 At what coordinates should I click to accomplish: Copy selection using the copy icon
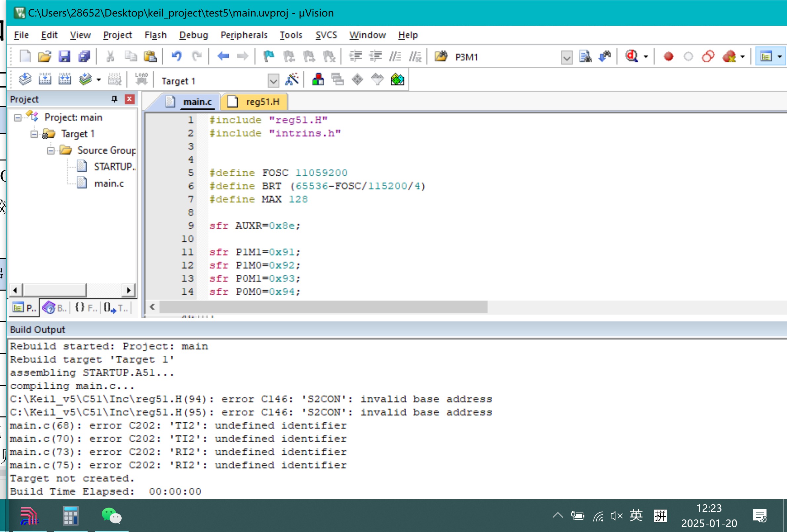click(130, 56)
